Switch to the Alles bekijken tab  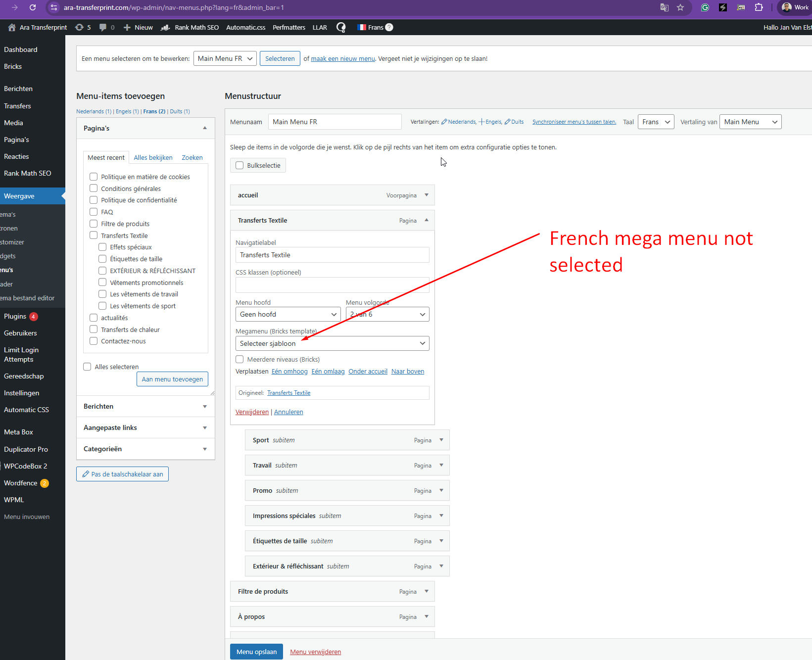[x=153, y=157]
